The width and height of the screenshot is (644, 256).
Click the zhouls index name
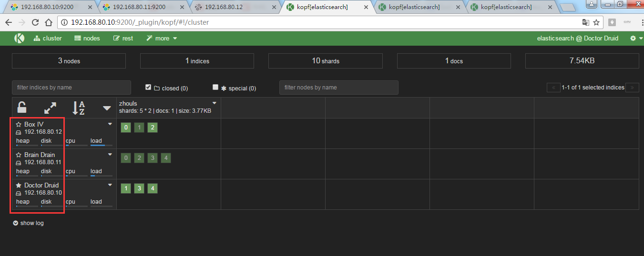(x=128, y=103)
